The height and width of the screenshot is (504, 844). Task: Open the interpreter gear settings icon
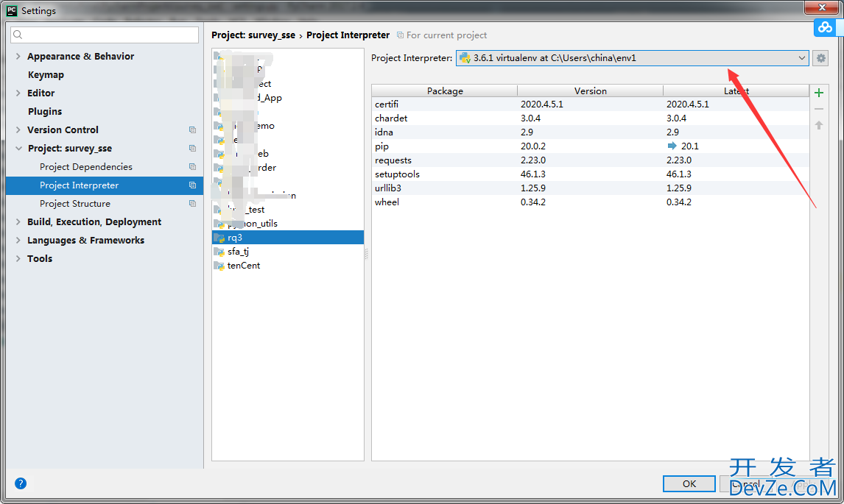821,58
